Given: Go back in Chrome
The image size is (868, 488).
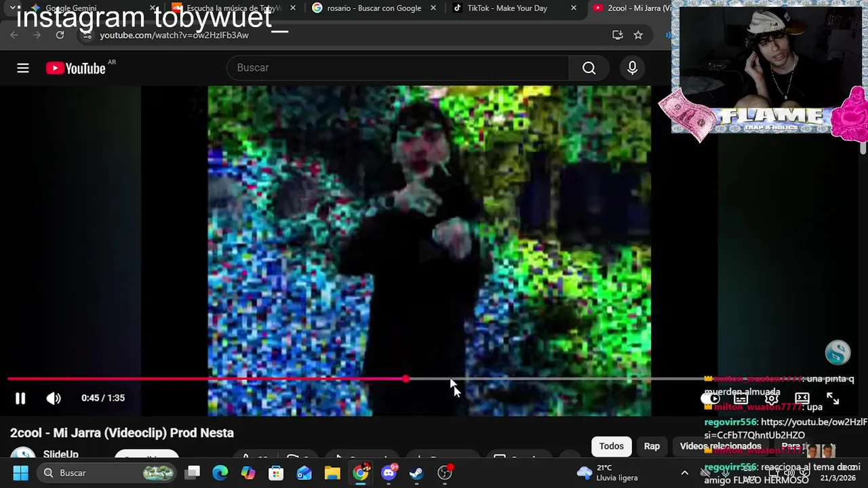Looking at the screenshot, I should pyautogui.click(x=14, y=35).
